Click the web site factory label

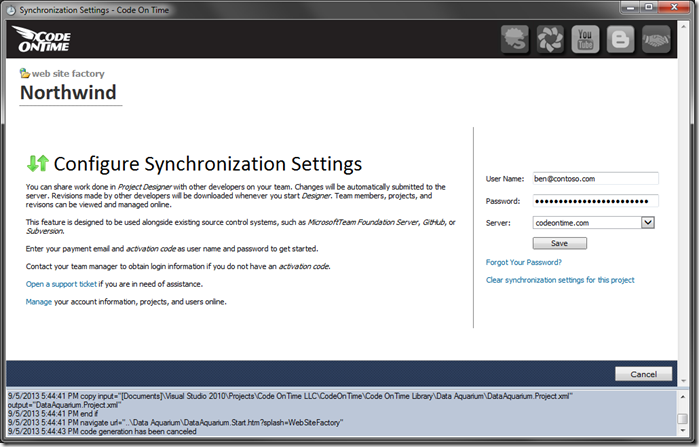click(x=68, y=74)
